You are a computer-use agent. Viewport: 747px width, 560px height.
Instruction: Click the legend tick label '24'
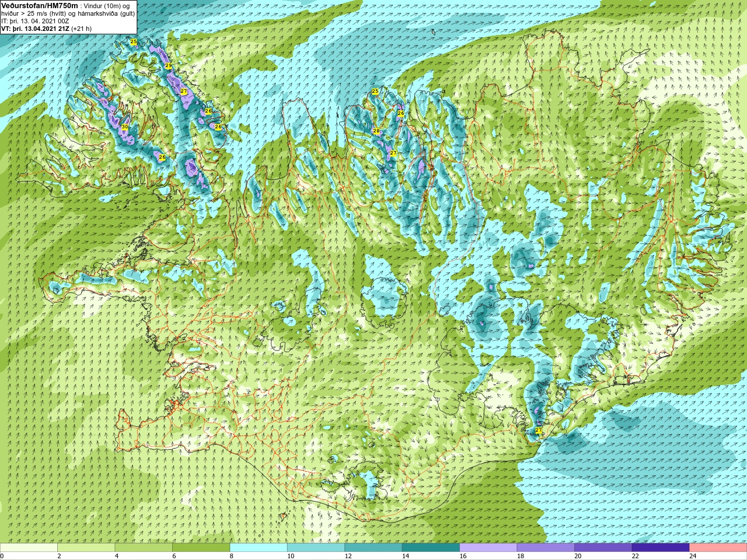[x=693, y=556]
